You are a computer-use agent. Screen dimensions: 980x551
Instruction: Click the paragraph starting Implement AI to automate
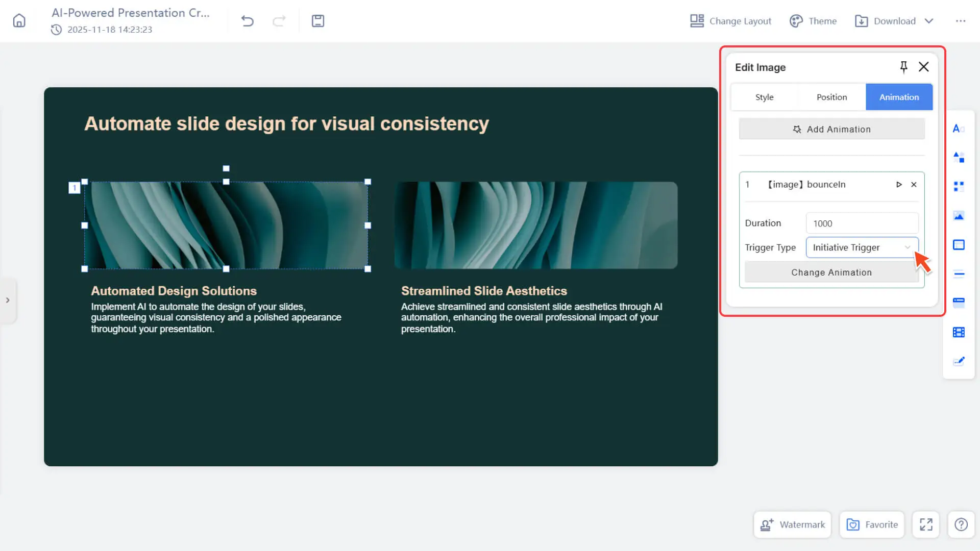pyautogui.click(x=216, y=318)
